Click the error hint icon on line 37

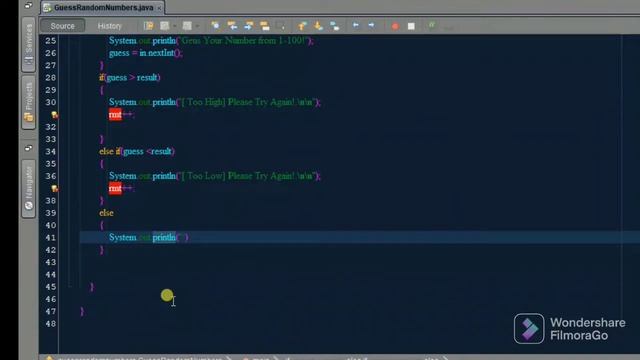pyautogui.click(x=55, y=189)
